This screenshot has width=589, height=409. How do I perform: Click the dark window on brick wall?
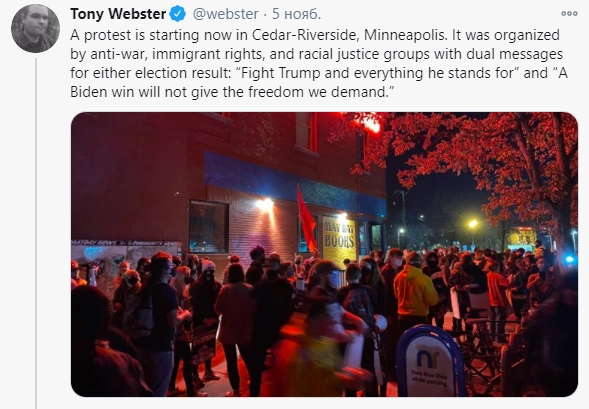pyautogui.click(x=208, y=227)
